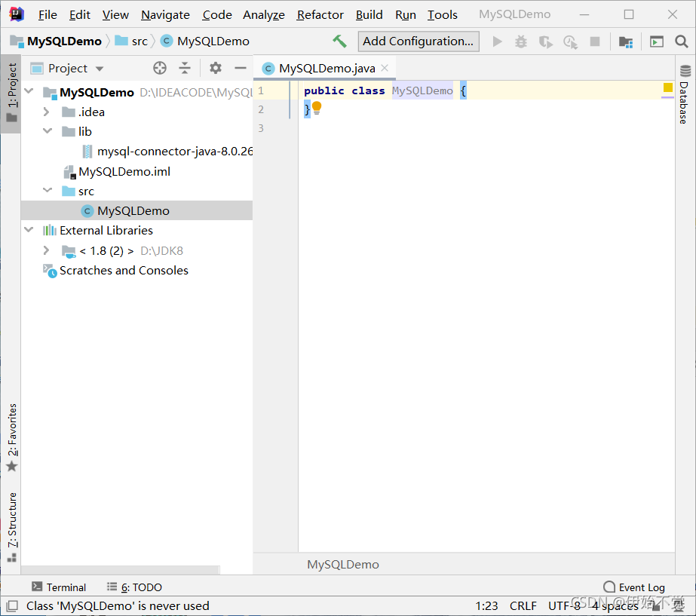Select MySQLDemo.iml file
Image resolution: width=696 pixels, height=616 pixels.
click(117, 171)
